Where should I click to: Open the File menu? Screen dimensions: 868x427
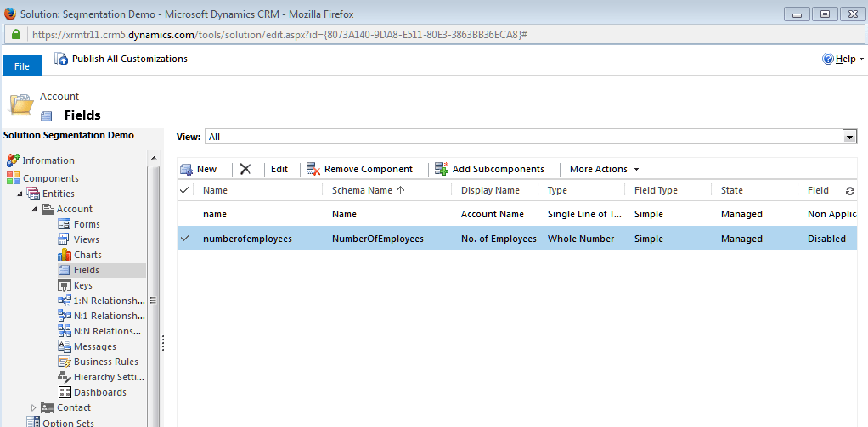(22, 66)
